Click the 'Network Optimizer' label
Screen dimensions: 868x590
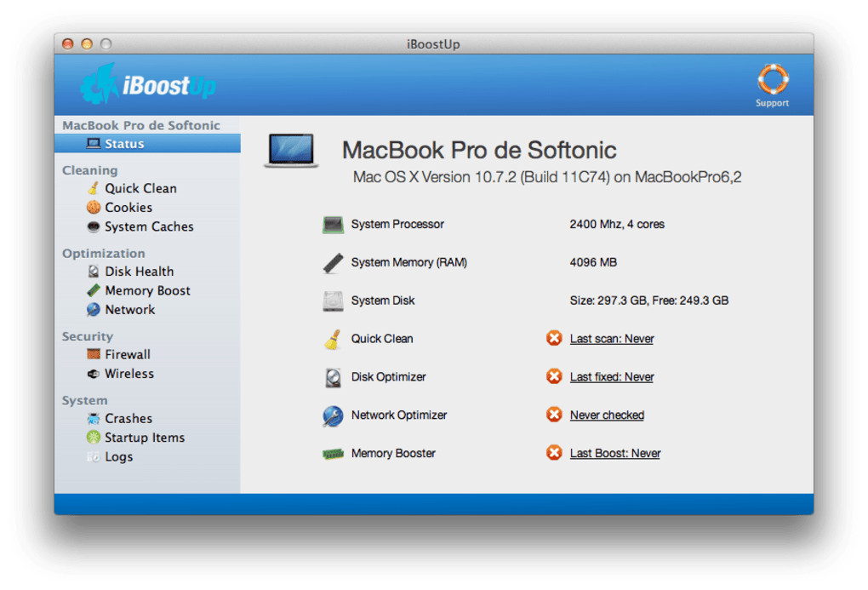pyautogui.click(x=398, y=415)
